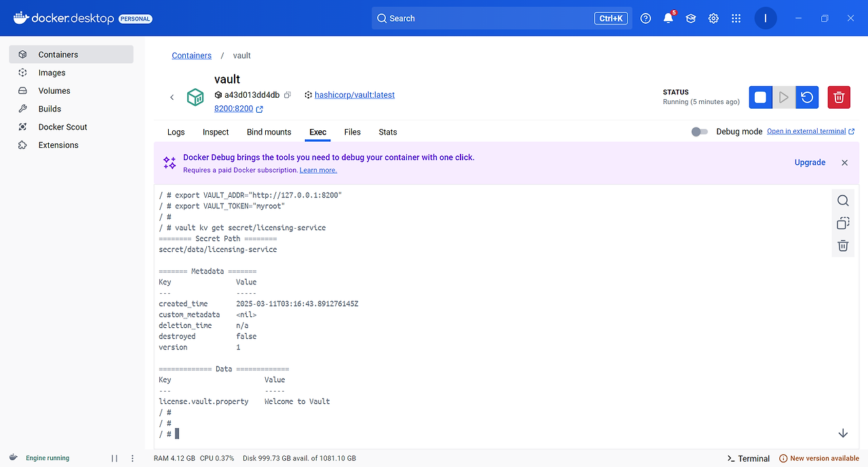The width and height of the screenshot is (868, 467).
Task: Click New version available notice
Action: 819,458
